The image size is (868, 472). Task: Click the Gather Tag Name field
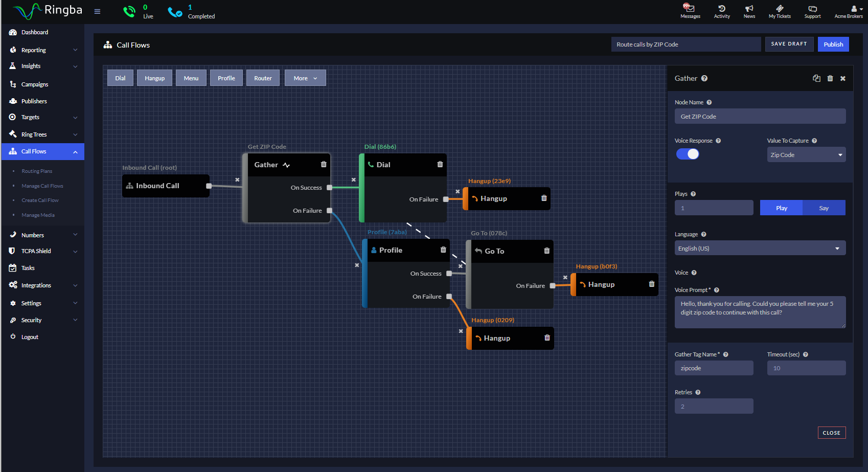(714, 368)
